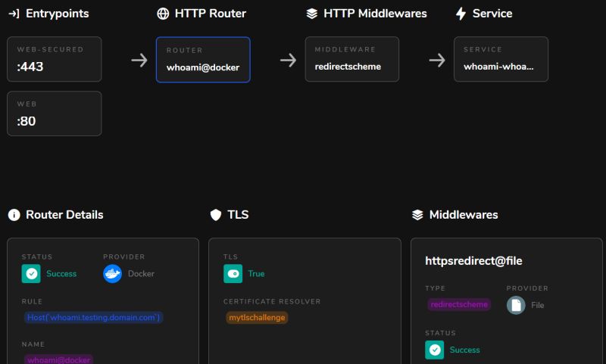Click the 'Docker' provider label
Image resolution: width=606 pixels, height=364 pixels.
(141, 274)
